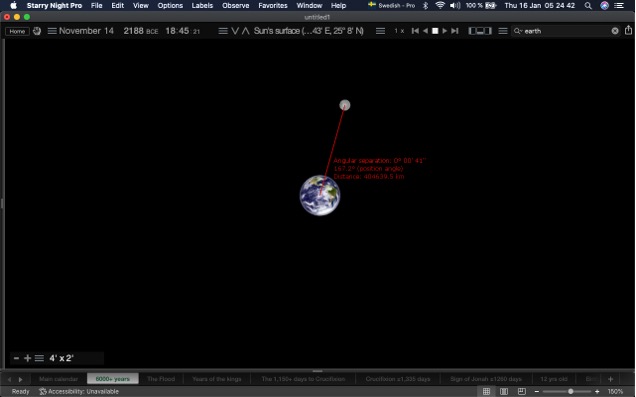
Task: Step time forward one increment
Action: (x=455, y=31)
